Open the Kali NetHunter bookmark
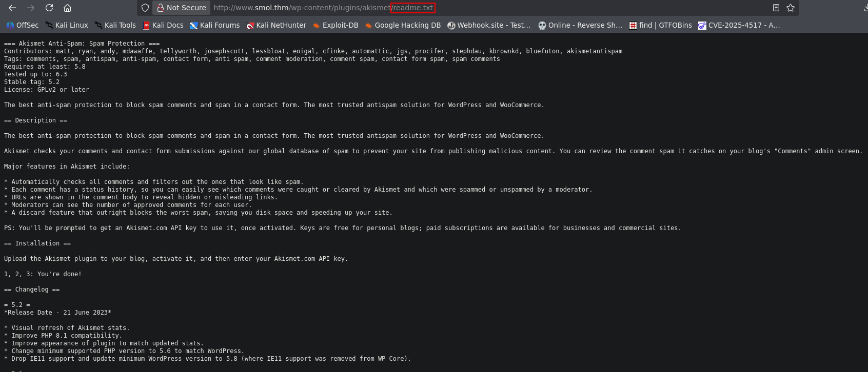Image resolution: width=868 pixels, height=372 pixels. (x=277, y=25)
